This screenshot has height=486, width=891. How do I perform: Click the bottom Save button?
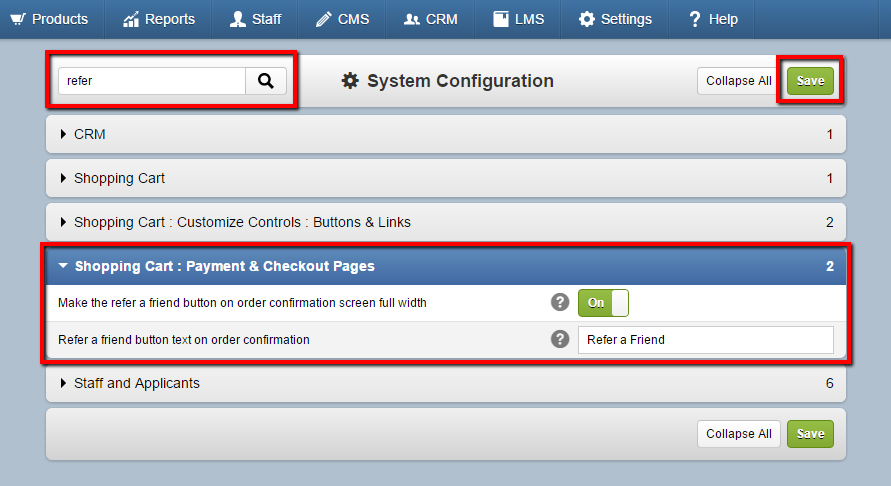(x=810, y=434)
